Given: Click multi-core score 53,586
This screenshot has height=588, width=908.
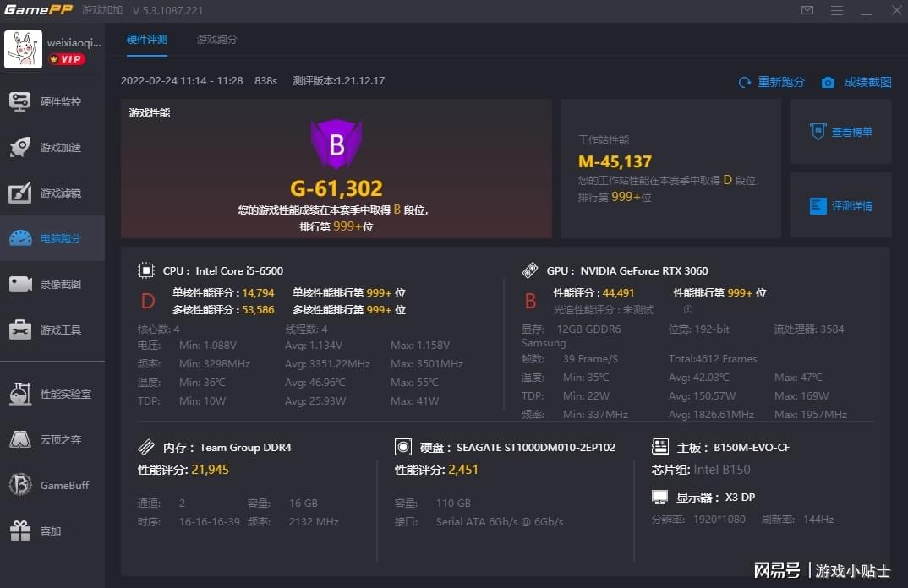Looking at the screenshot, I should [x=258, y=309].
